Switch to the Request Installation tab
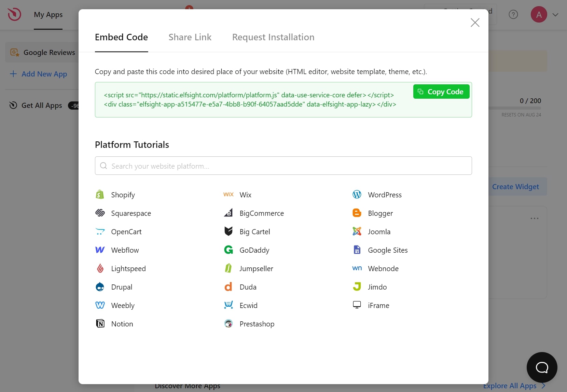The width and height of the screenshot is (567, 392). (x=273, y=37)
